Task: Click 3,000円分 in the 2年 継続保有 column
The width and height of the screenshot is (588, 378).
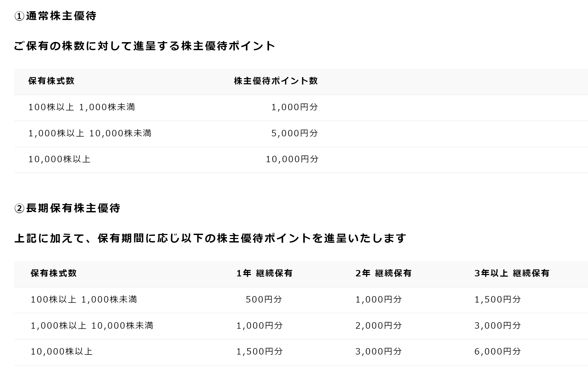Action: pos(378,351)
